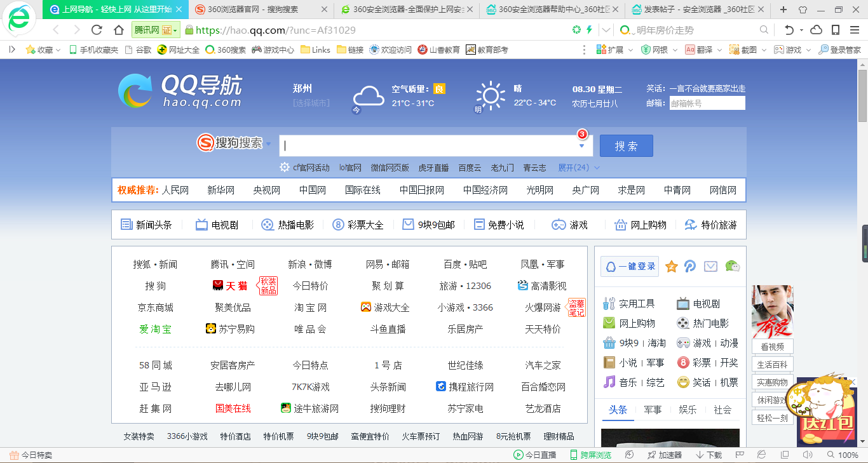Switch to 360安全浏览器帮助中心 tab
Image resolution: width=868 pixels, height=463 pixels.
coord(552,10)
